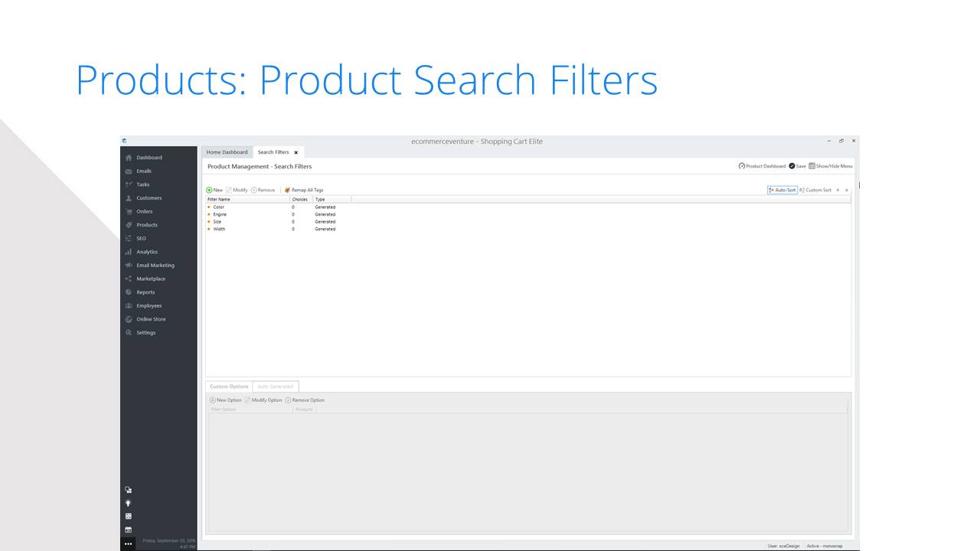This screenshot has width=980, height=551.
Task: Click the lightbulb icon in sidebar
Action: tap(129, 503)
